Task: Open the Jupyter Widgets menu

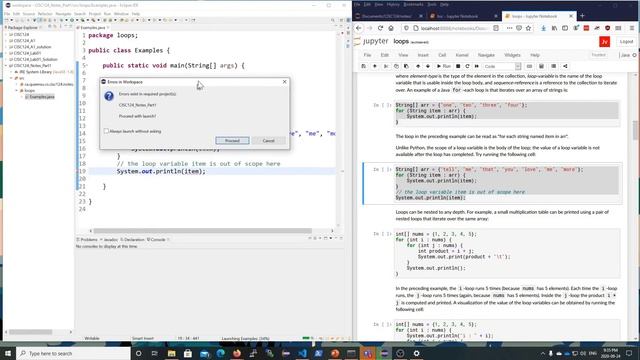Action: tap(512, 55)
